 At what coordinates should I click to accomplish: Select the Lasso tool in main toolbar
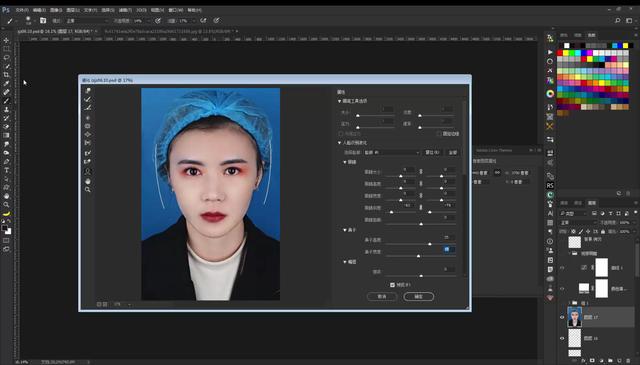tap(6, 58)
